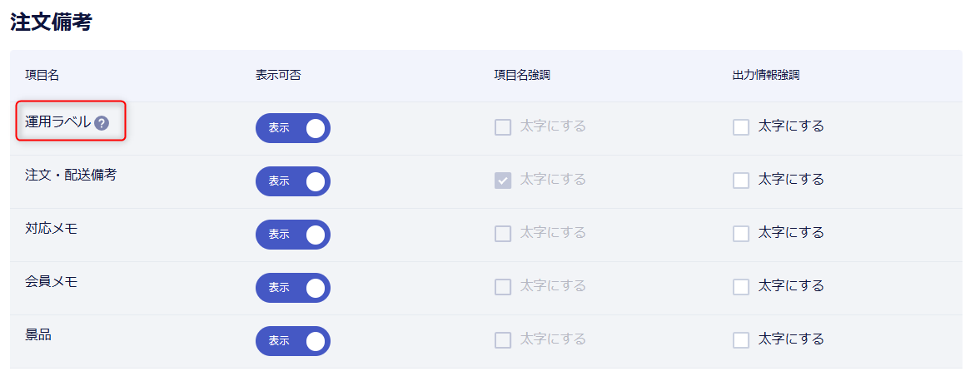The width and height of the screenshot is (980, 386).
Task: Select the 注文・配送備考 row label
Action: tap(71, 176)
